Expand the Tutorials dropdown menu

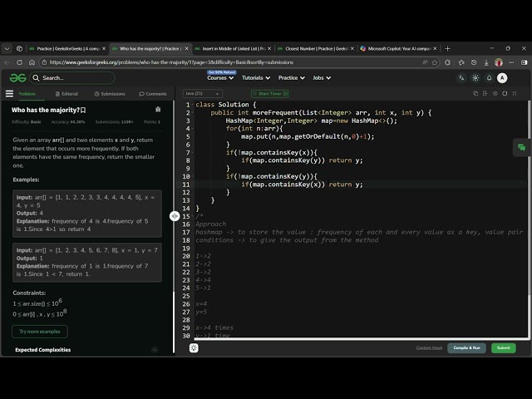254,78
